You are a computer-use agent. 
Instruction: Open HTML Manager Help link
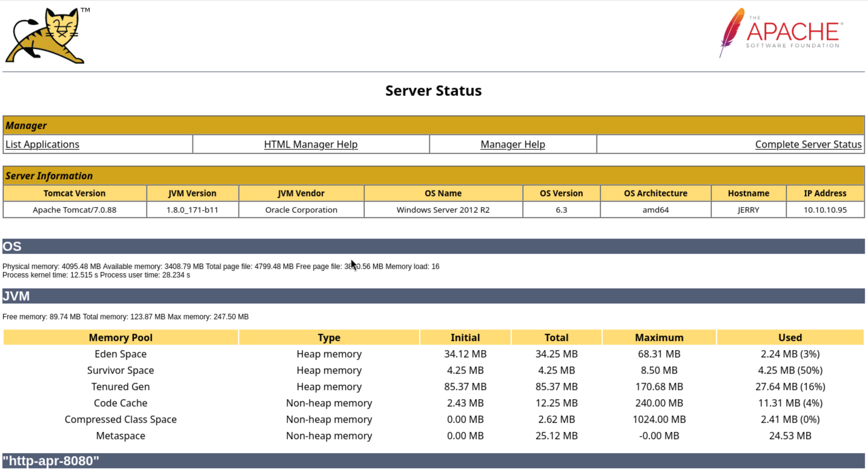coord(310,144)
